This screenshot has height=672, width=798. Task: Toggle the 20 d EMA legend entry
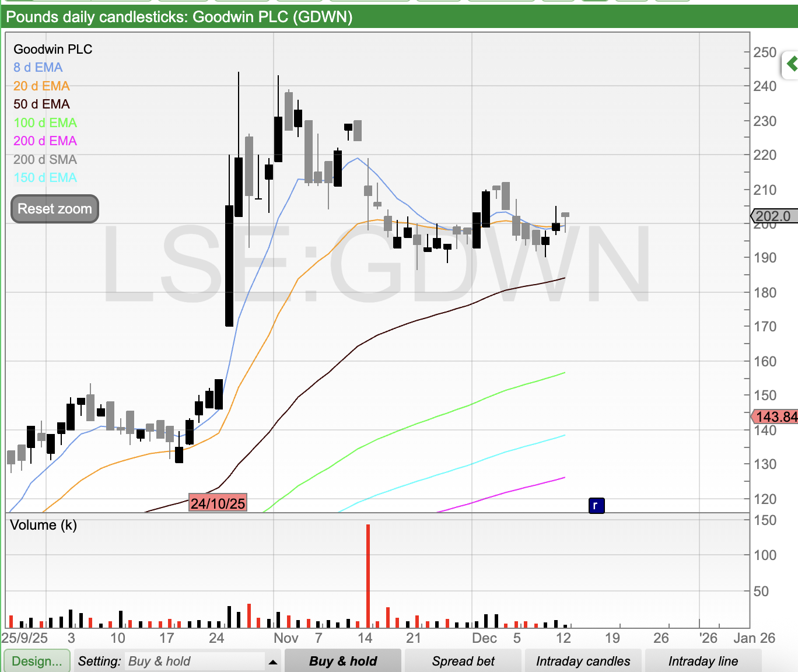tap(41, 86)
